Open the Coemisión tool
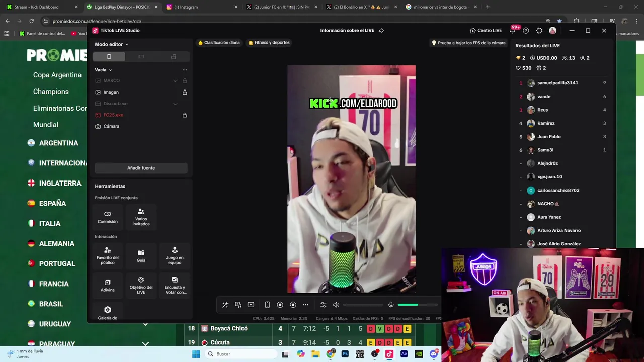Image resolution: width=644 pixels, height=362 pixels. 108,217
